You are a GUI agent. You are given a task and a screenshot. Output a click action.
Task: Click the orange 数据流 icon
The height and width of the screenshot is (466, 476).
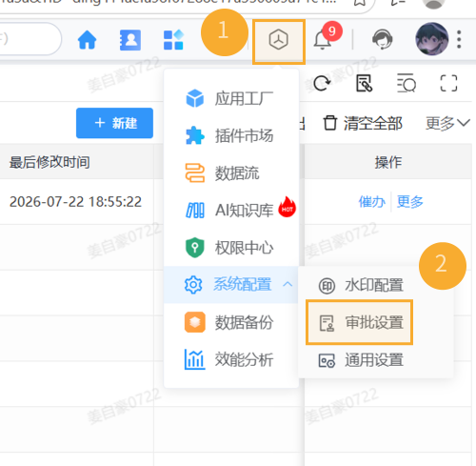click(x=195, y=172)
